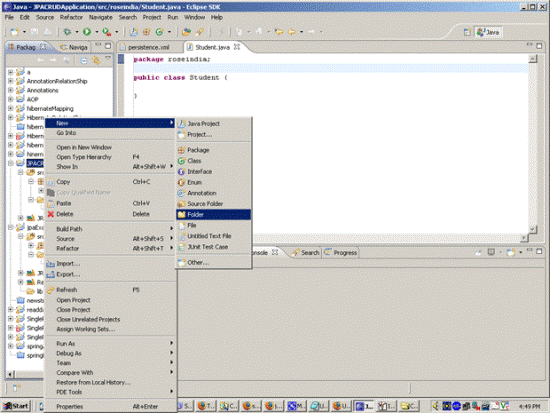
Task: Click the Last Edit Location arrow icon
Action: [279, 32]
